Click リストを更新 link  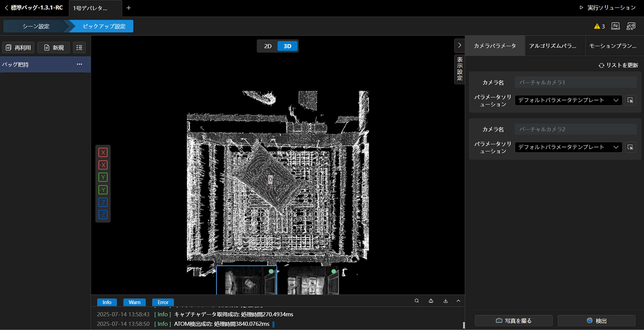click(x=618, y=65)
